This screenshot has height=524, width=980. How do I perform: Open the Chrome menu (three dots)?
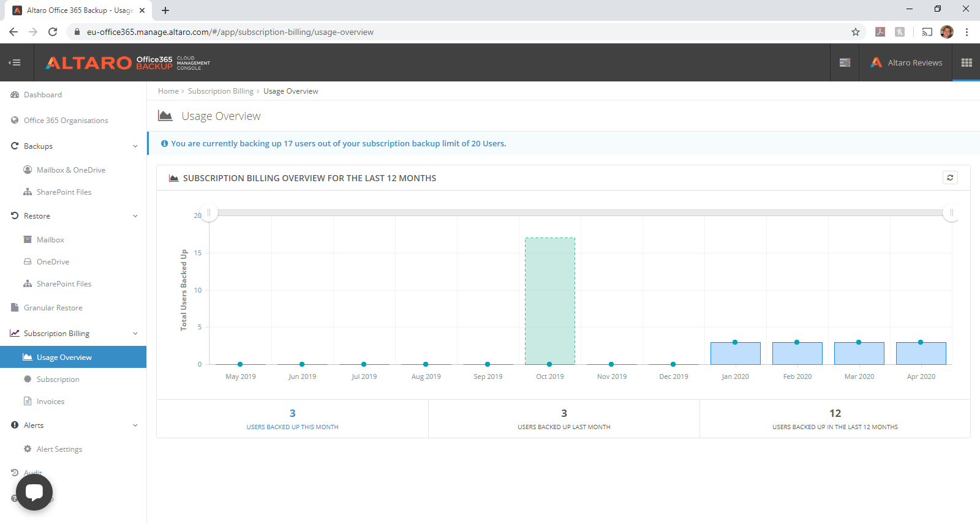[x=967, y=32]
